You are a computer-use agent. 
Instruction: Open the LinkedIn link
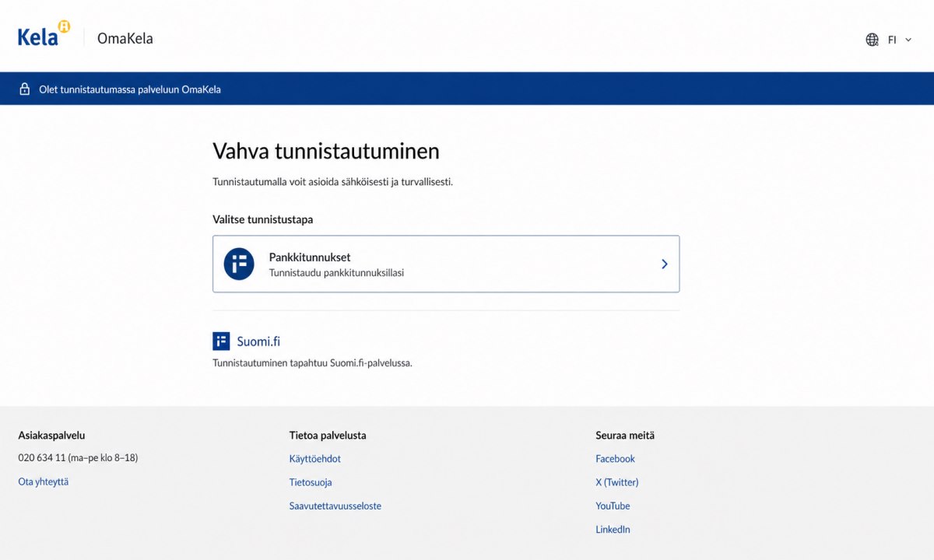tap(613, 529)
